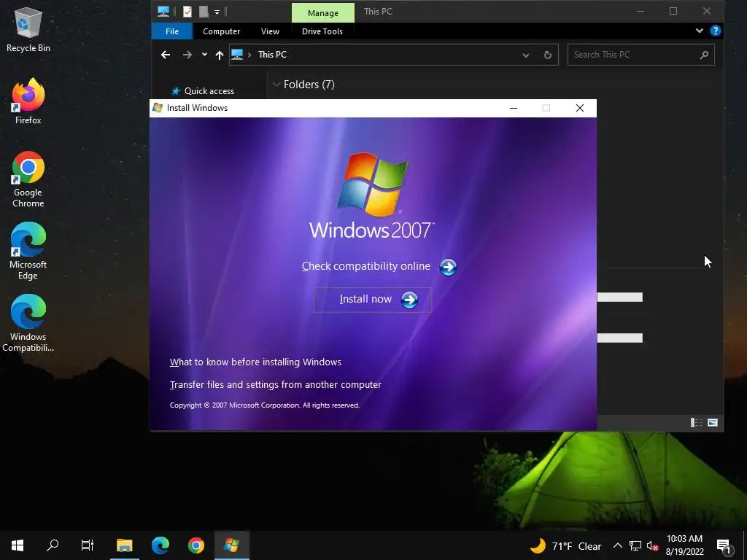The height and width of the screenshot is (560, 747).
Task: Open What to know before installing Windows
Action: 255,362
